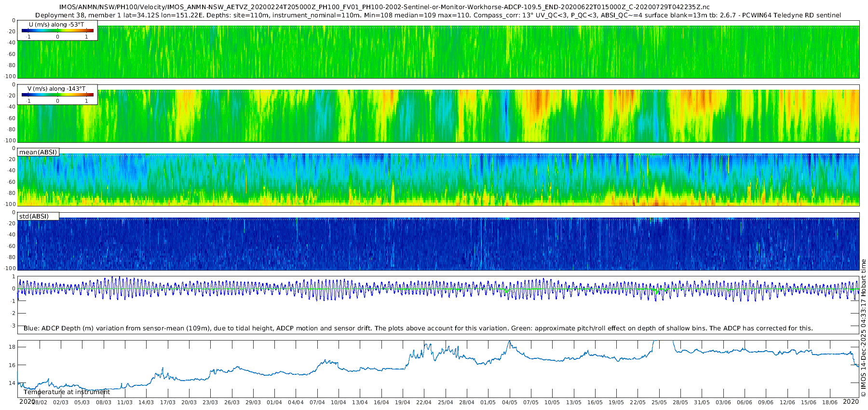The height and width of the screenshot is (410, 868).
Task: Click the NetCDF file path title
Action: coord(384,7)
